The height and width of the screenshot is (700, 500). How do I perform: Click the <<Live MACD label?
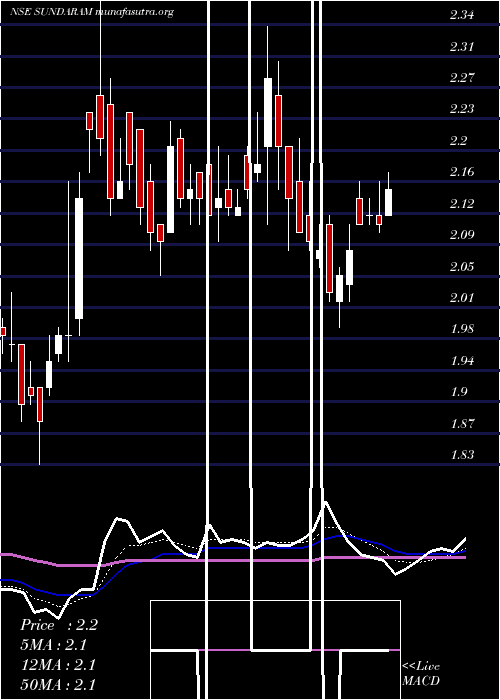pyautogui.click(x=421, y=674)
